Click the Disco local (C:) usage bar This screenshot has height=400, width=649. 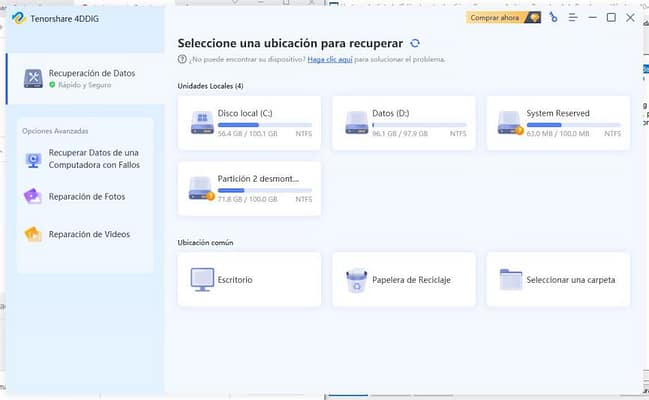[265, 125]
